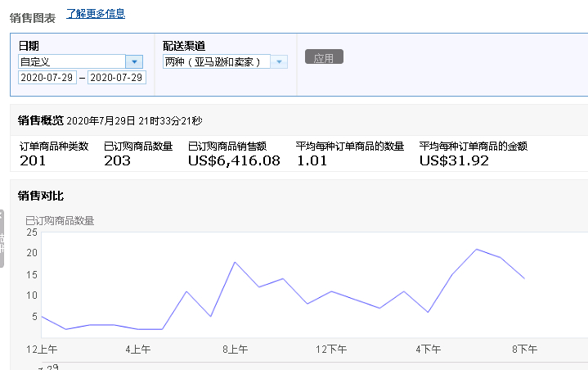Click the 8上午 axis label
Screen dimensions: 588x370
pyautogui.click(x=235, y=350)
